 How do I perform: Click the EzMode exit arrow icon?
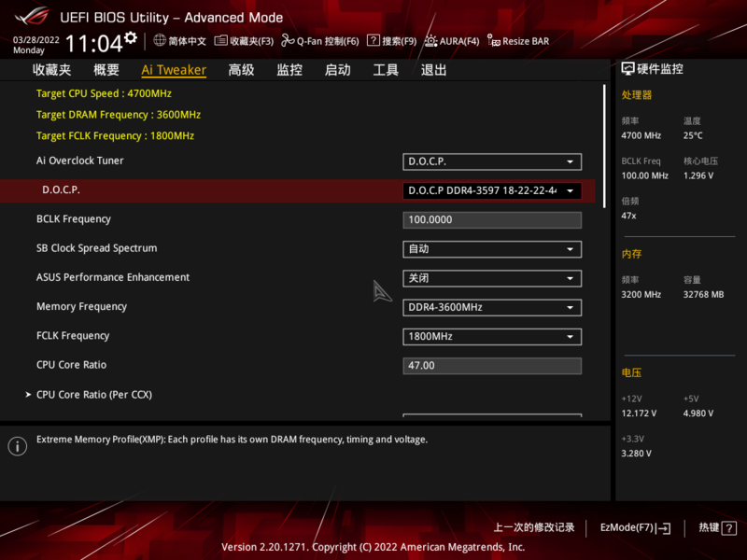[664, 528]
